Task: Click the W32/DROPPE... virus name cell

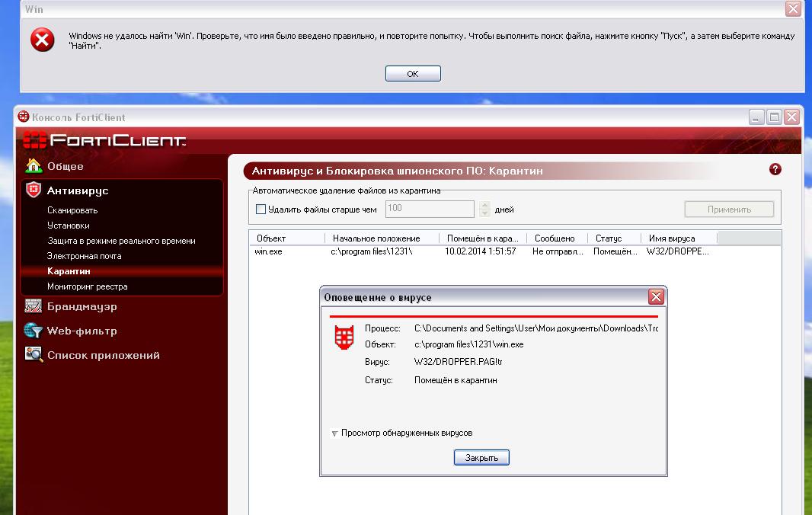Action: point(677,252)
